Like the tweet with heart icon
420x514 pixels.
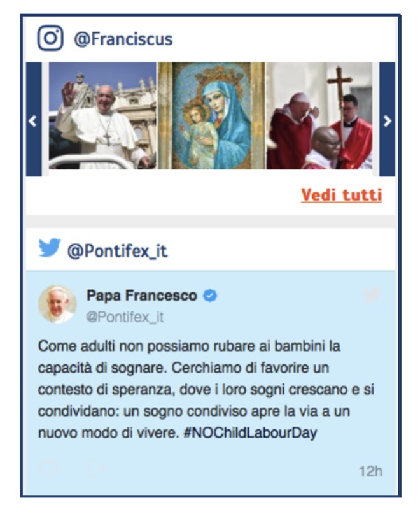point(48,469)
